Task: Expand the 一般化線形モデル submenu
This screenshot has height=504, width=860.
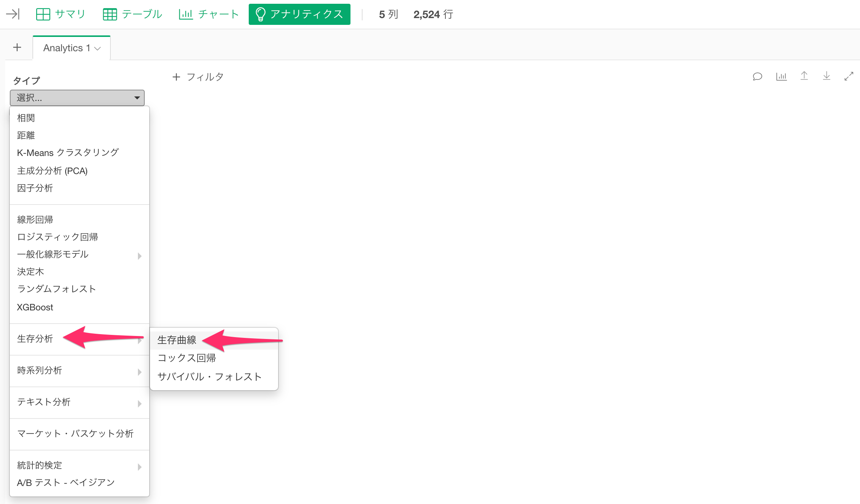Action: pyautogui.click(x=80, y=255)
